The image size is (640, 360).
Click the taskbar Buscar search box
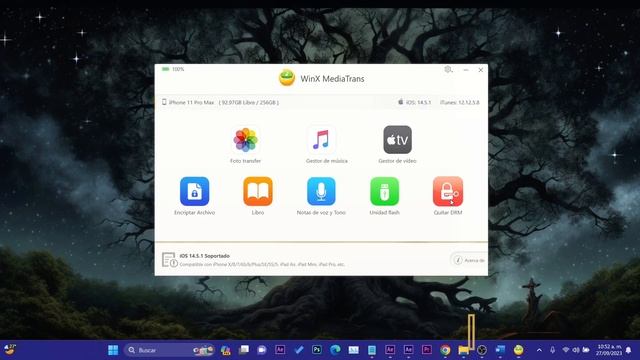click(169, 350)
